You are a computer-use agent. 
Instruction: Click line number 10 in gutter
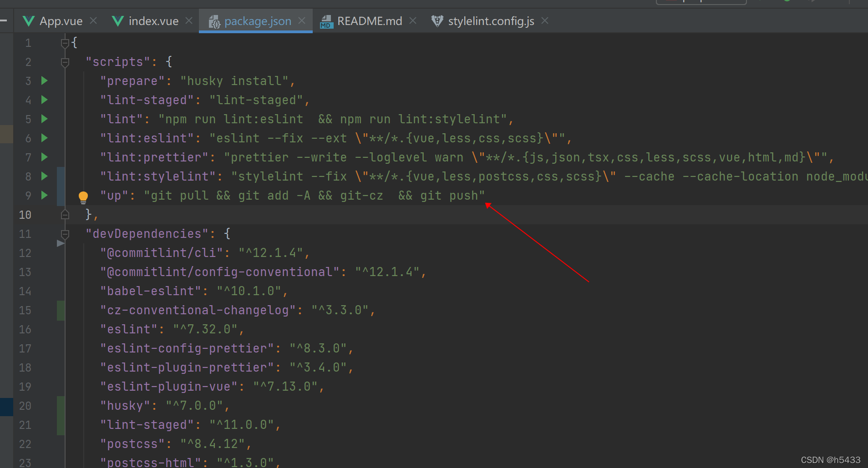coord(25,215)
